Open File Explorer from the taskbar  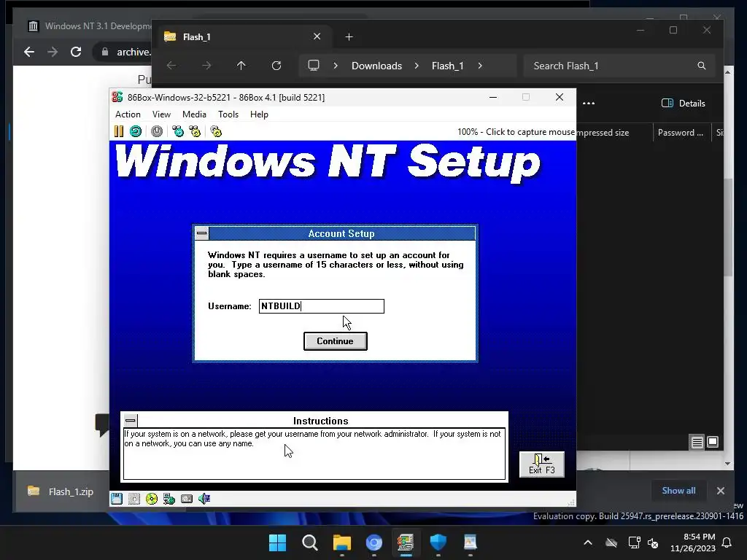point(342,542)
